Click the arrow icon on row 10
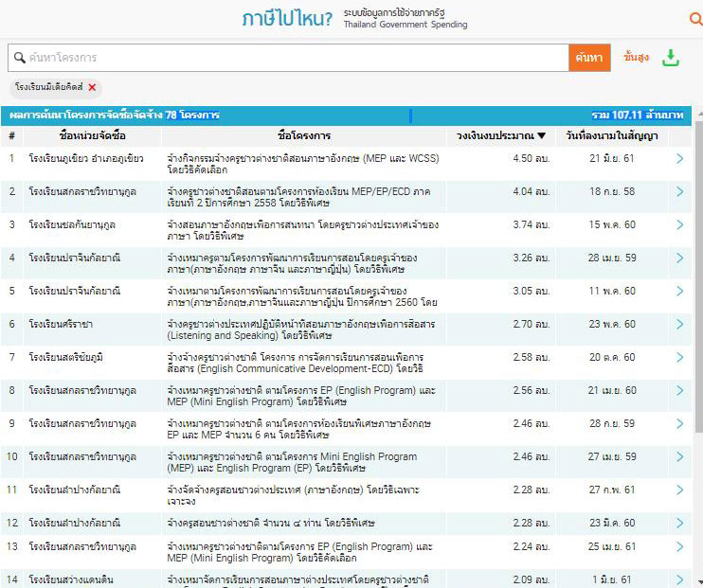The height and width of the screenshot is (588, 703). click(679, 456)
